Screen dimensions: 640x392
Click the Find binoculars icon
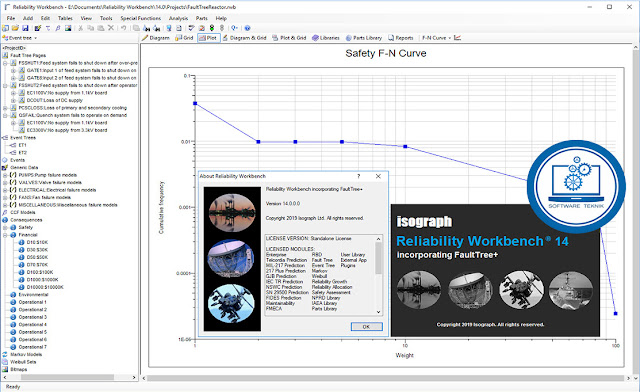[146, 28]
